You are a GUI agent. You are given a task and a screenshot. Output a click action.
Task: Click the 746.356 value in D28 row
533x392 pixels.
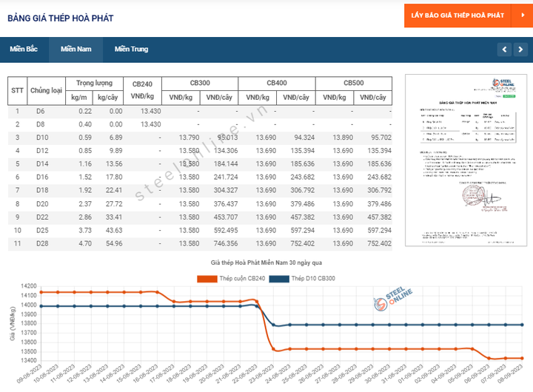226,243
